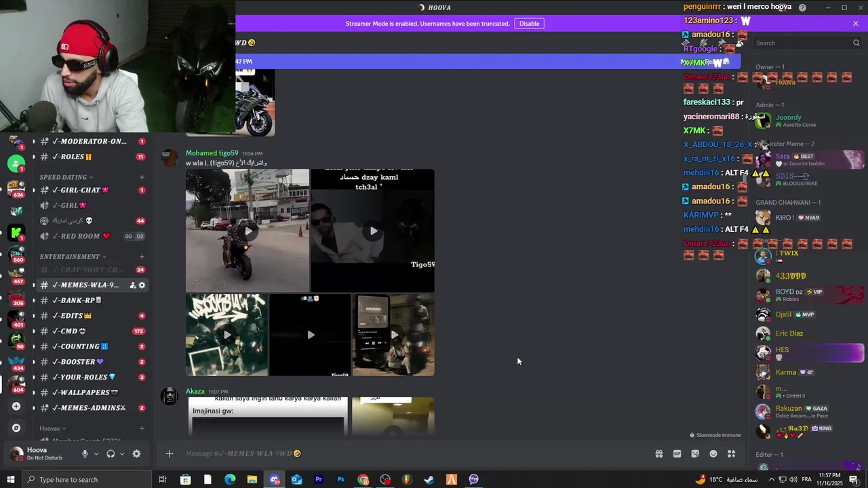The image size is (868, 488).
Task: Click the plus attachment button in message bar
Action: [x=170, y=453]
